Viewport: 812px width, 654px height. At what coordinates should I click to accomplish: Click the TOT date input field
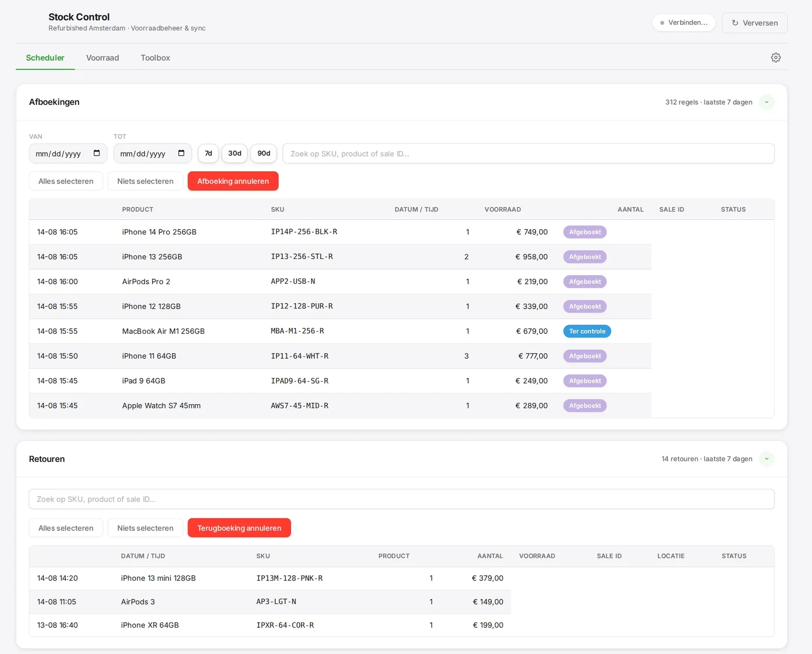coord(152,153)
